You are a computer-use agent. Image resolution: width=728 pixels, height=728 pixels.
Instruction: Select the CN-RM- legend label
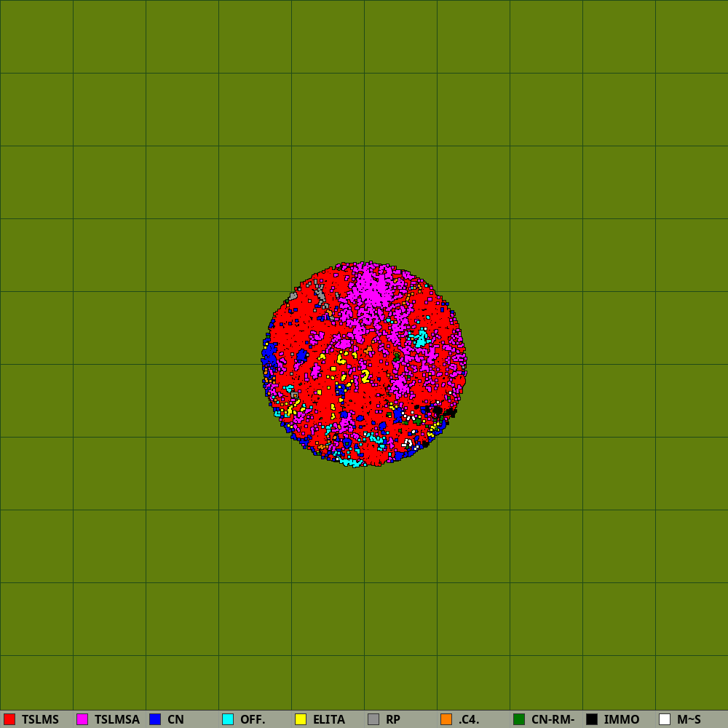553,720
